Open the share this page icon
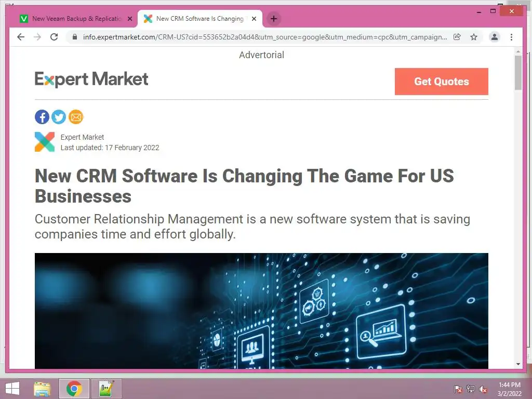Image resolution: width=532 pixels, height=399 pixels. tap(457, 37)
